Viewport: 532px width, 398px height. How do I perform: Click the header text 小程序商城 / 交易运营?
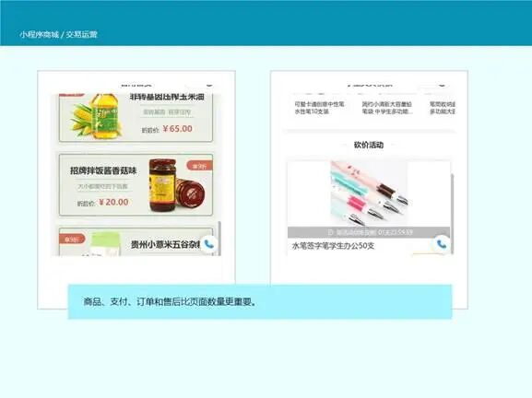58,34
